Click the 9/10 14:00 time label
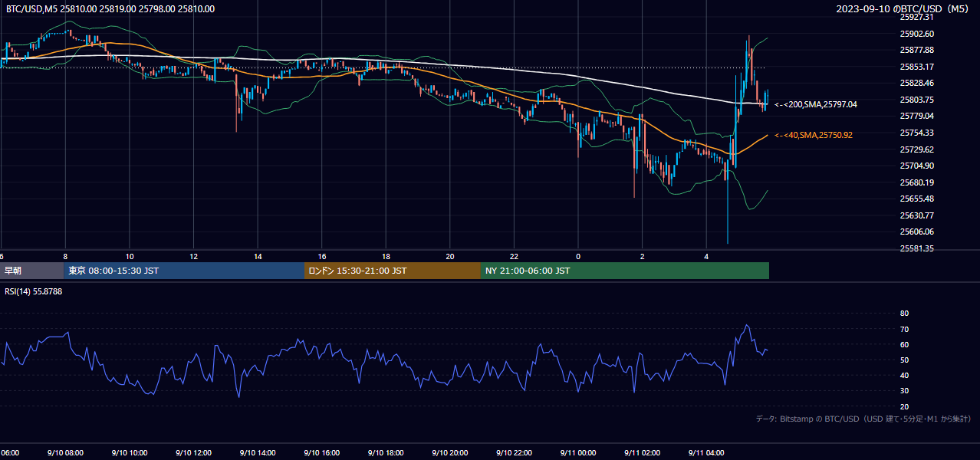980x460 pixels. [x=258, y=453]
